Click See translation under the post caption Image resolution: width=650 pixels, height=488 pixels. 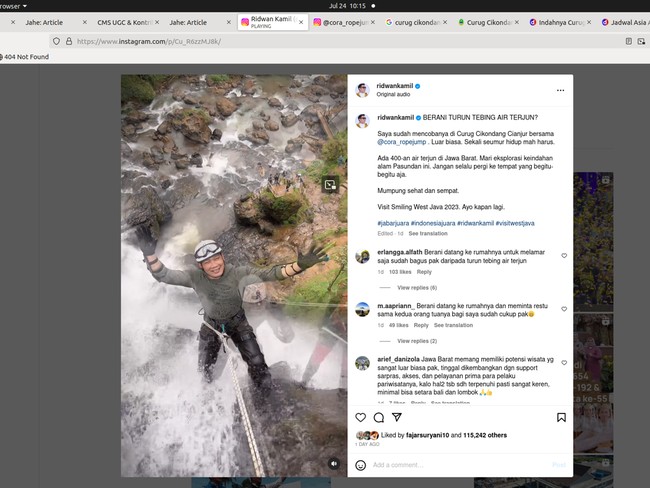pos(428,233)
